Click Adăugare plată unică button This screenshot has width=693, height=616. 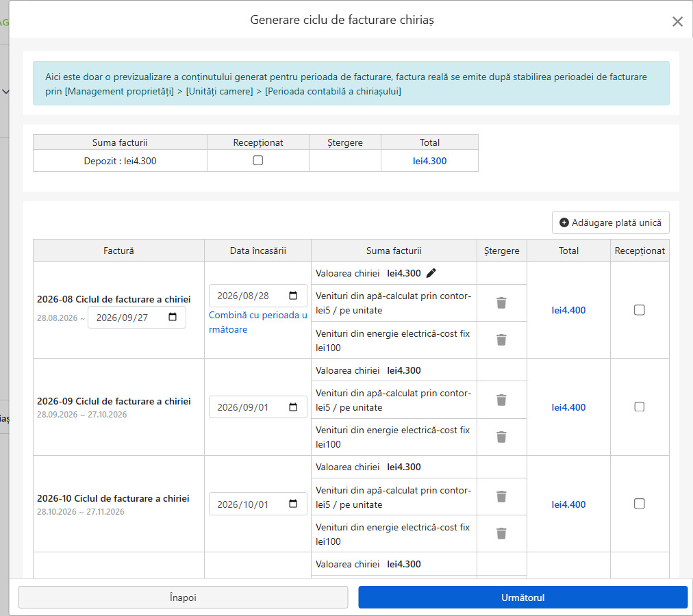610,222
